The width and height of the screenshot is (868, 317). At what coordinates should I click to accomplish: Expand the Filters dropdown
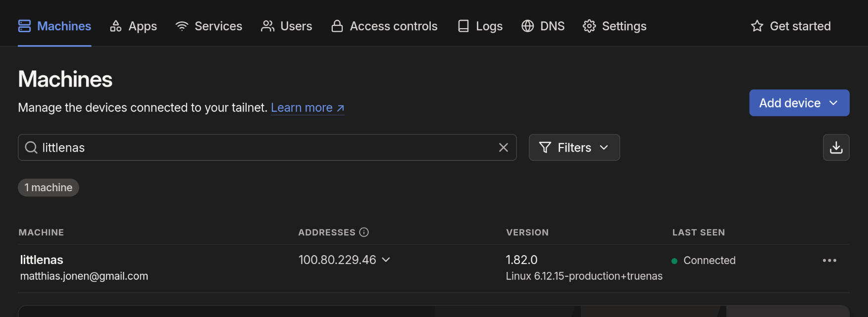click(574, 148)
